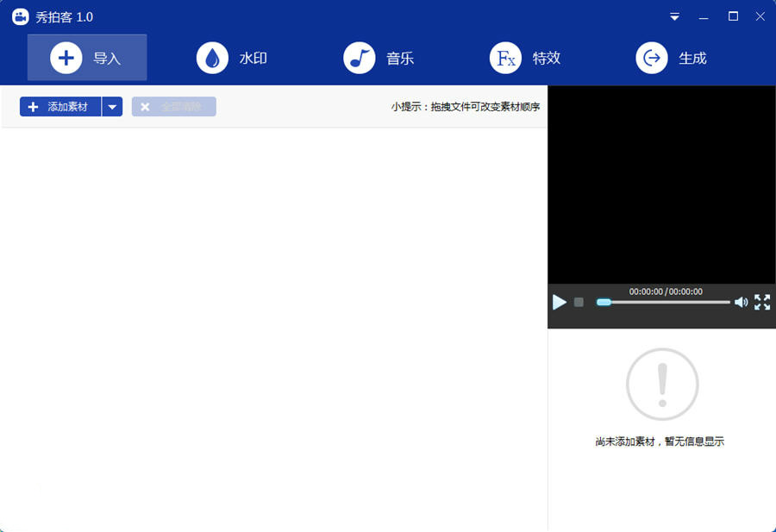Toggle playback with the Play button
The height and width of the screenshot is (532, 776).
tap(559, 303)
